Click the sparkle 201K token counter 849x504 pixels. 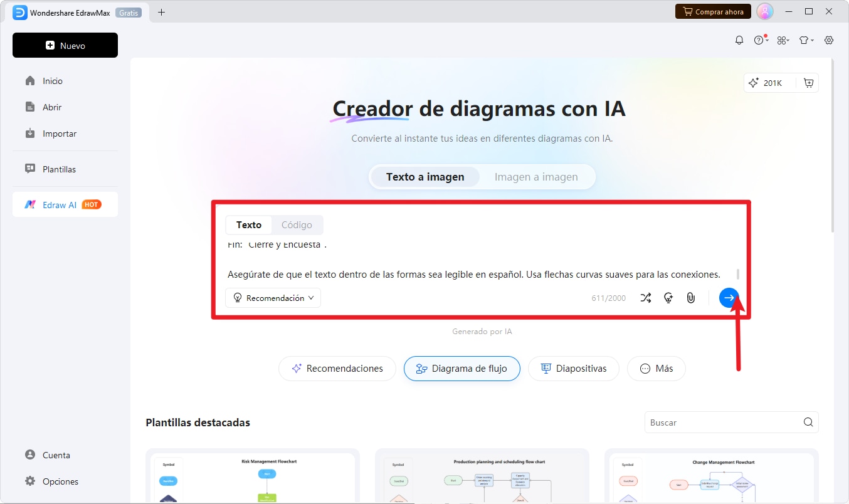769,82
